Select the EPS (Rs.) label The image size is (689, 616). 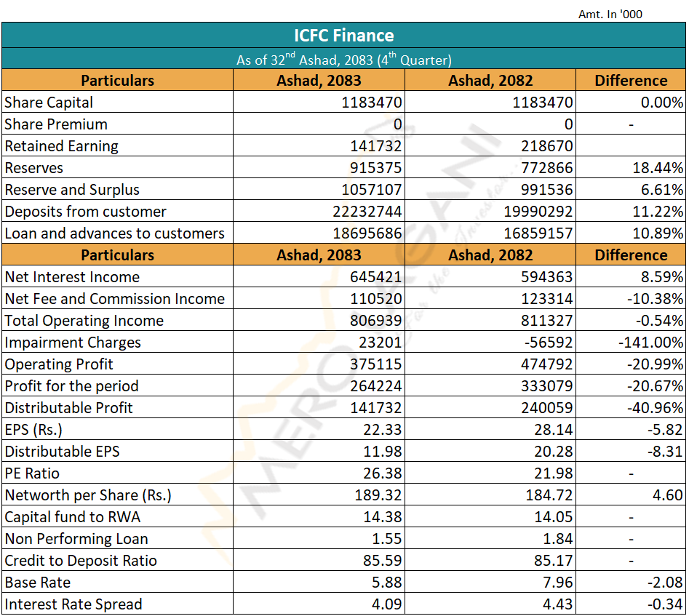33,430
